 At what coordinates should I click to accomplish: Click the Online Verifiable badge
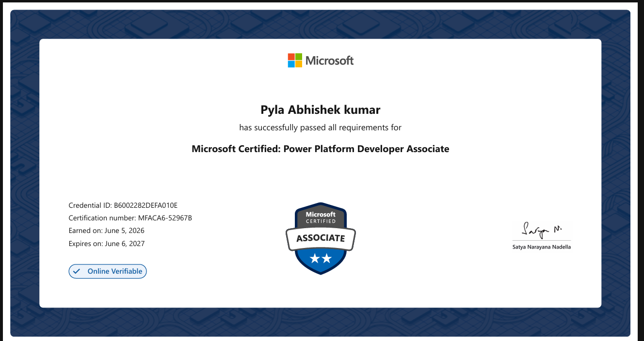pyautogui.click(x=108, y=271)
